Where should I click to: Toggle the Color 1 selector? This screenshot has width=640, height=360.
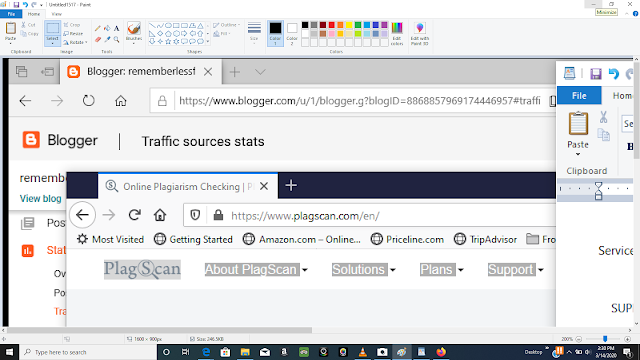click(275, 33)
